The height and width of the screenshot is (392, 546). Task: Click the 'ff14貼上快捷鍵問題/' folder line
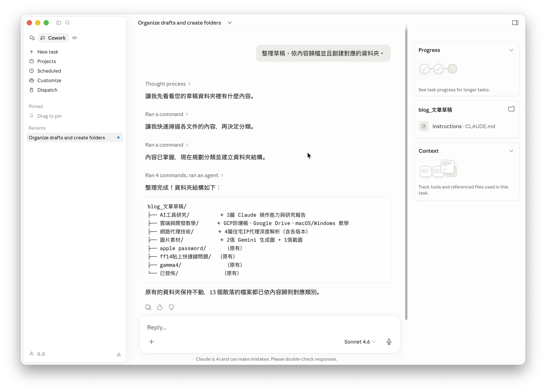(x=191, y=257)
